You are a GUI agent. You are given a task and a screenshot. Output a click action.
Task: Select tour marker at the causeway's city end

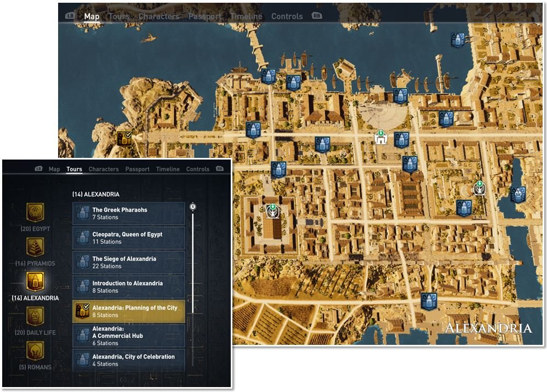[269, 76]
